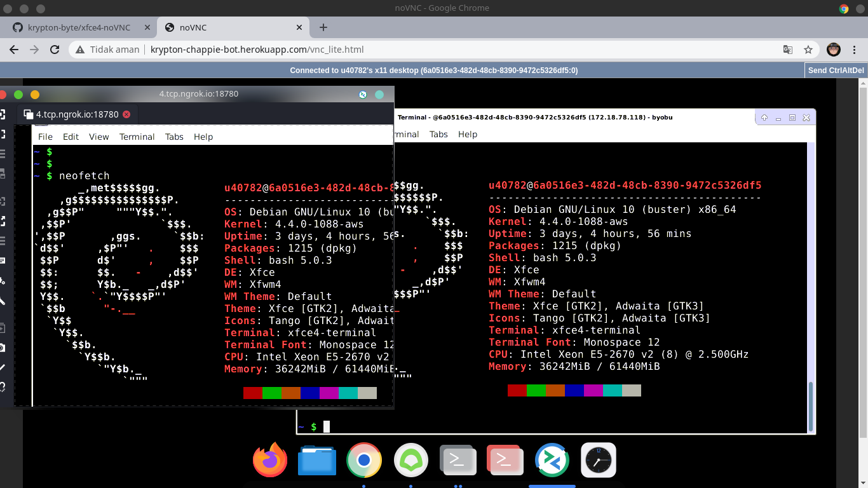Open File menu in front terminal
Image resolution: width=868 pixels, height=488 pixels.
pos(45,137)
